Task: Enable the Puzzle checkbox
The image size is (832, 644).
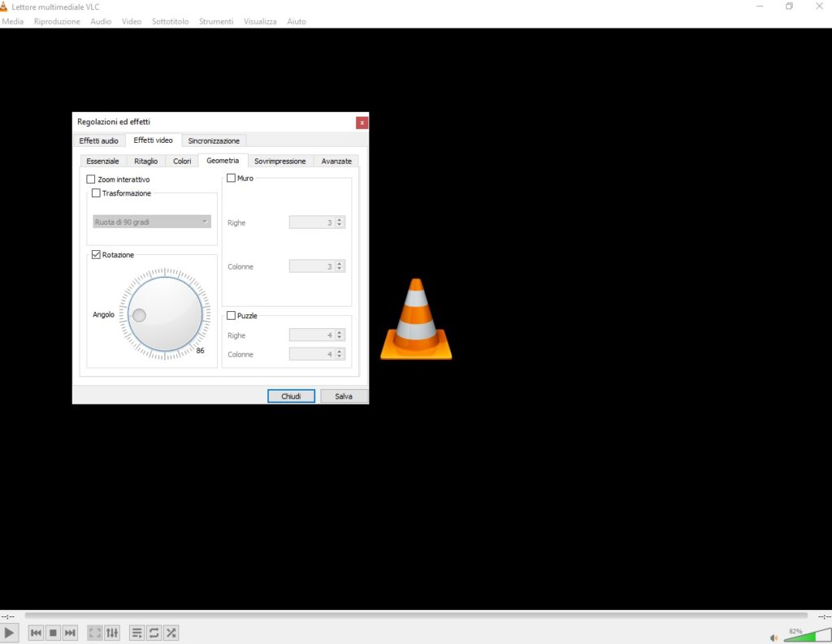Action: click(x=232, y=316)
